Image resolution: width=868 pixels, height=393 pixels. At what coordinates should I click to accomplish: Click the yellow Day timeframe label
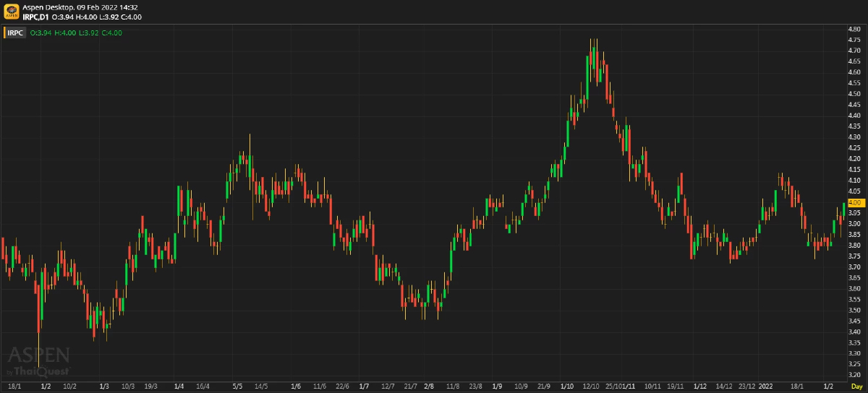[x=856, y=386]
